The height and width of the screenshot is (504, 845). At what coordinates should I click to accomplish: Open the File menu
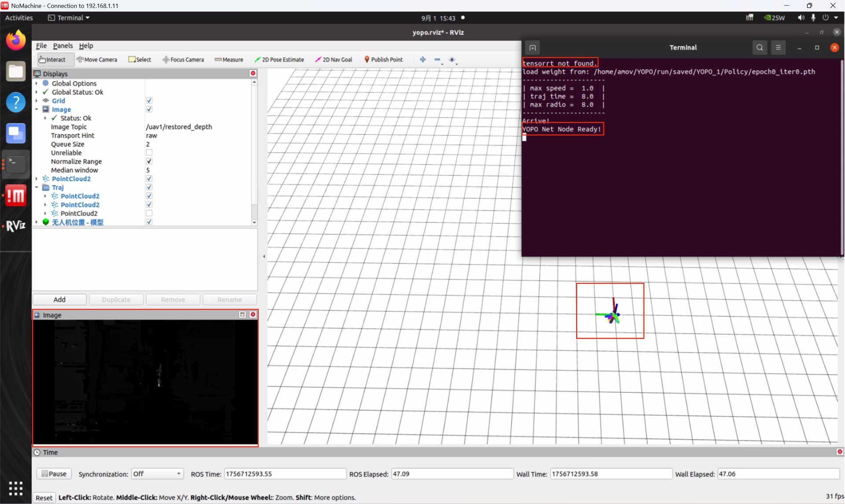coord(41,45)
